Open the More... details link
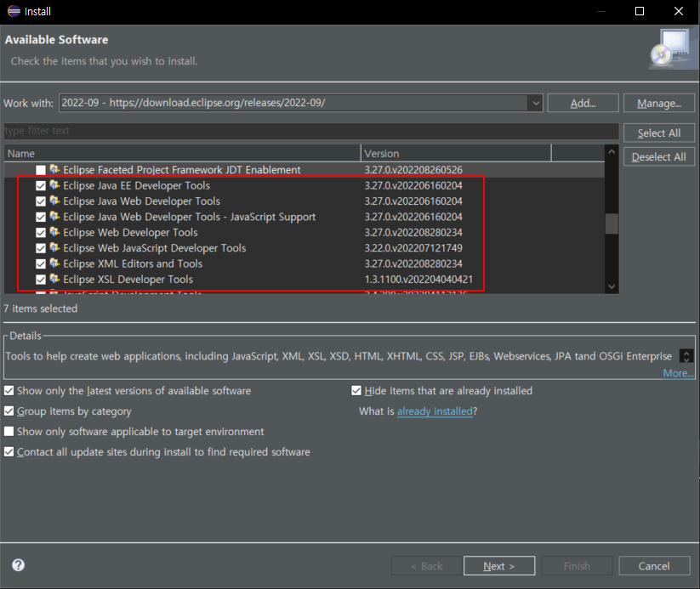 [678, 373]
